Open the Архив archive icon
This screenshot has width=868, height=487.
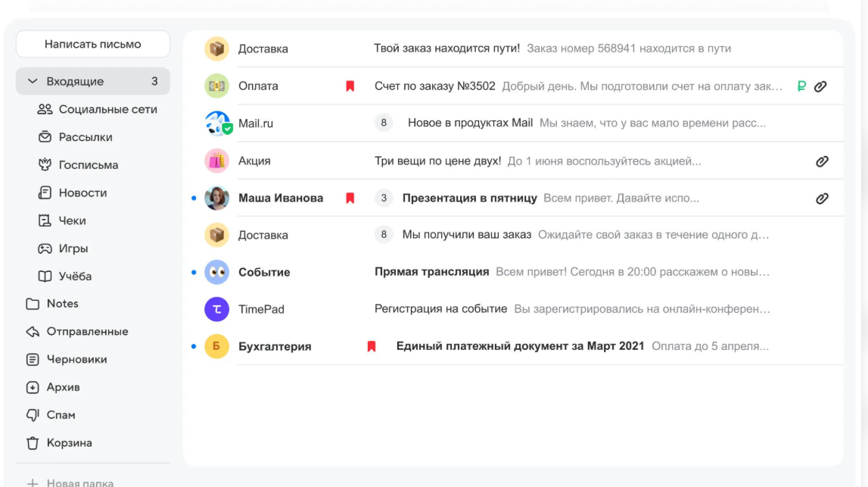(x=33, y=387)
